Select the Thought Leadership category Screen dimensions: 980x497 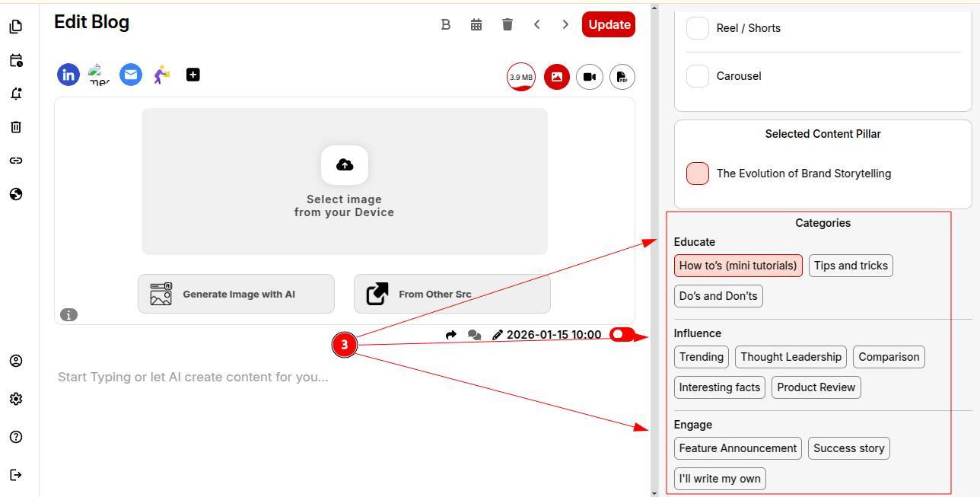point(791,357)
